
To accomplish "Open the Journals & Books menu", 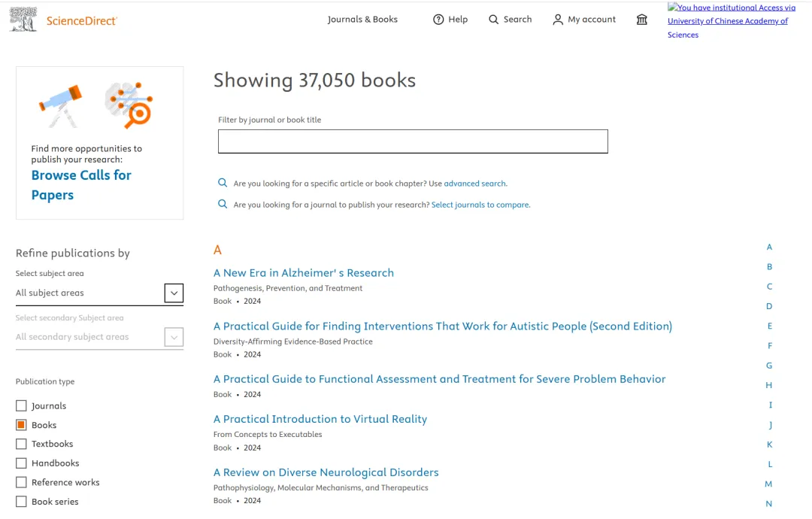I will point(362,20).
